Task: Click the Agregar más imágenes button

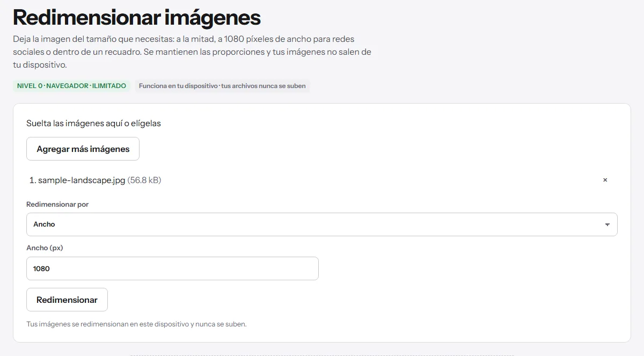Action: pos(83,149)
